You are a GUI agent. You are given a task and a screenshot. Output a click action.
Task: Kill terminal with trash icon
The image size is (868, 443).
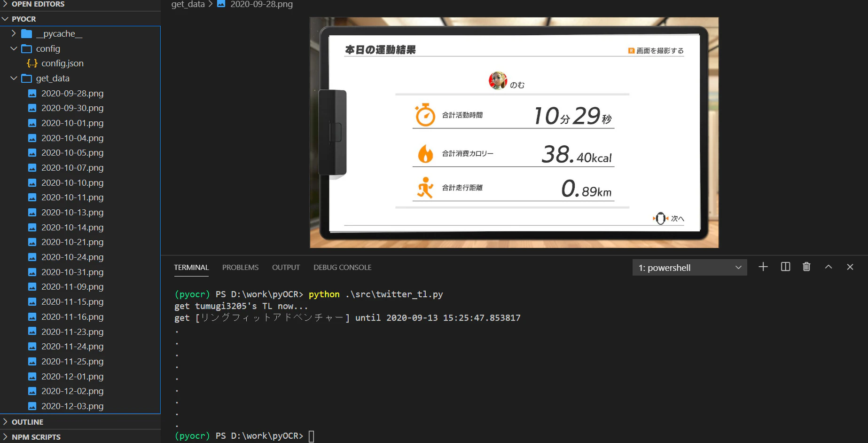806,267
